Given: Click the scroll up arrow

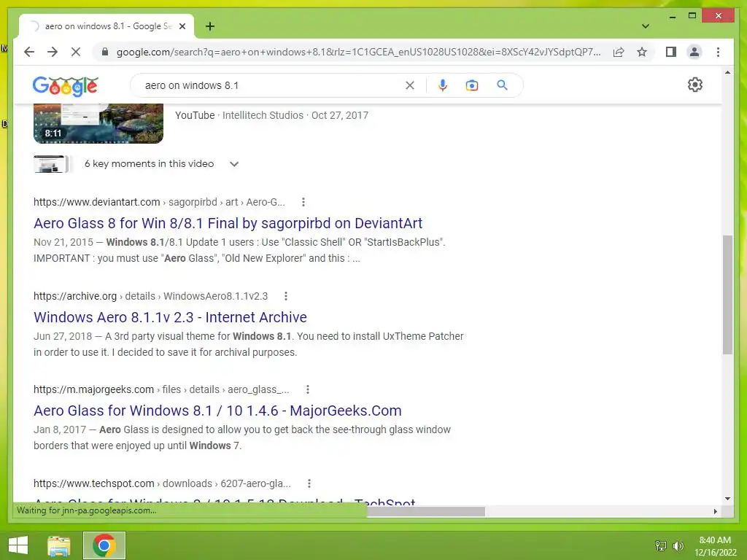Looking at the screenshot, I should tap(727, 72).
